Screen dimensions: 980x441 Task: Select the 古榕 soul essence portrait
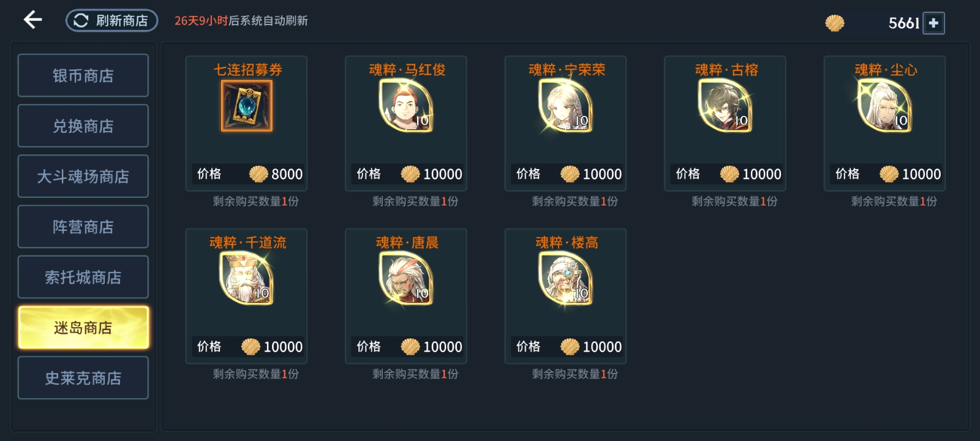tap(725, 106)
